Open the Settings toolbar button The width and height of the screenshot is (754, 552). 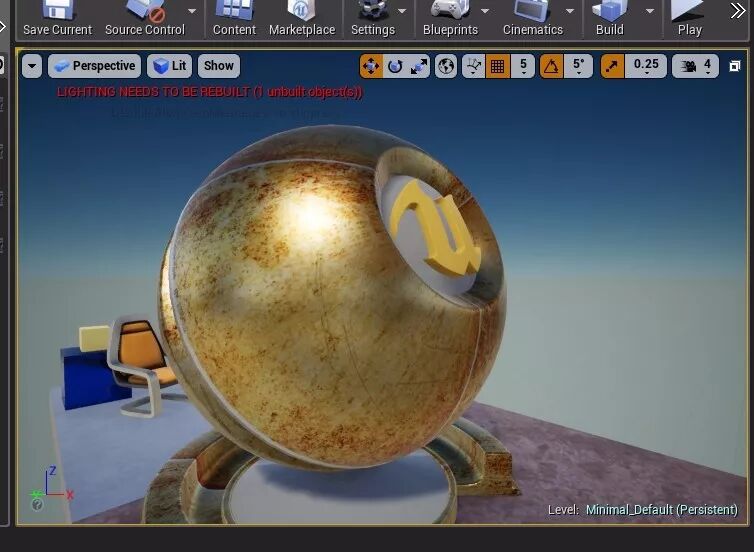373,18
